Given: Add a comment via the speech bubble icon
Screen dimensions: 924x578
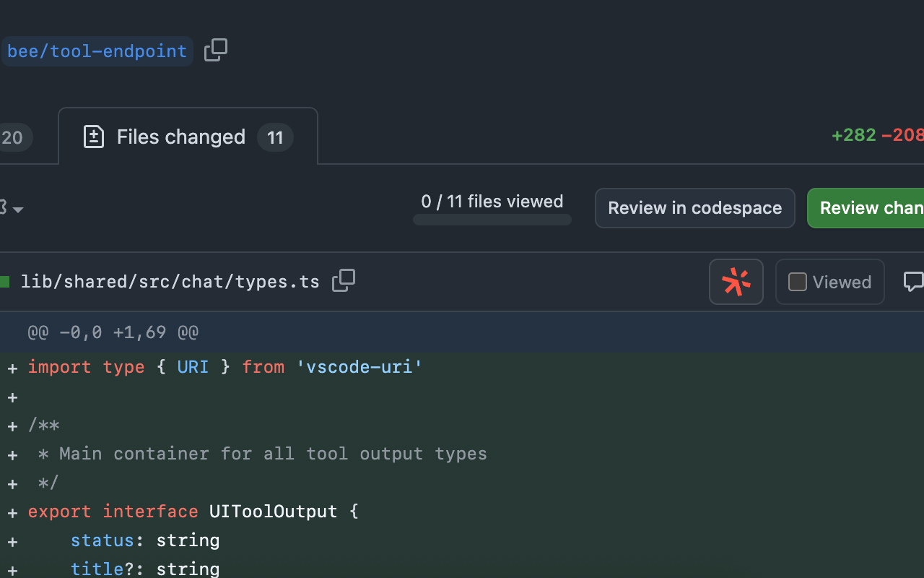Looking at the screenshot, I should click(x=914, y=282).
